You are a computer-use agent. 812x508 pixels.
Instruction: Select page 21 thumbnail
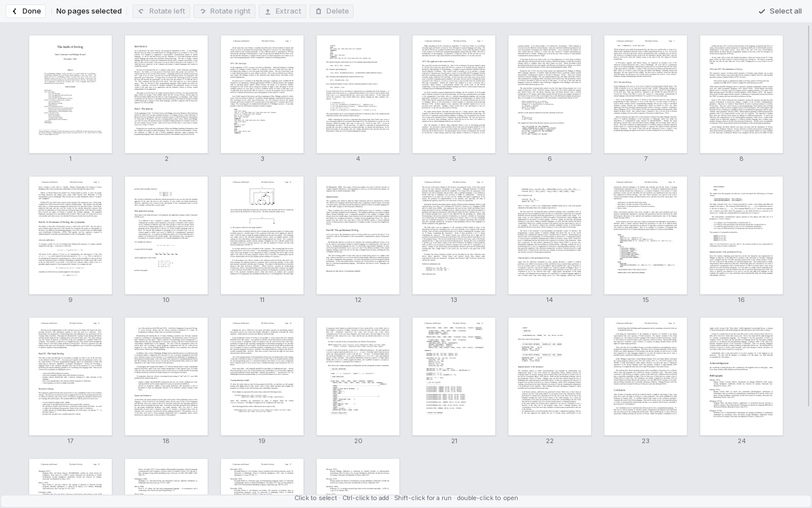click(x=454, y=376)
